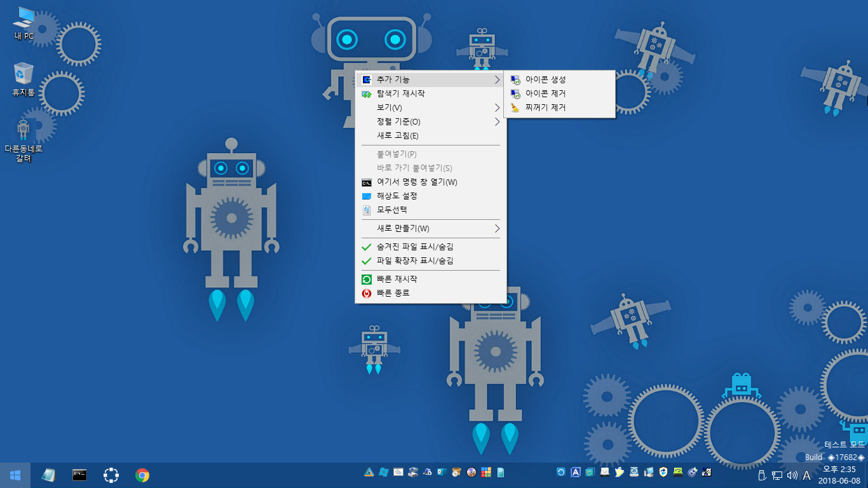This screenshot has height=488, width=868.
Task: Click the USB safely remove tray icon
Action: 761,475
